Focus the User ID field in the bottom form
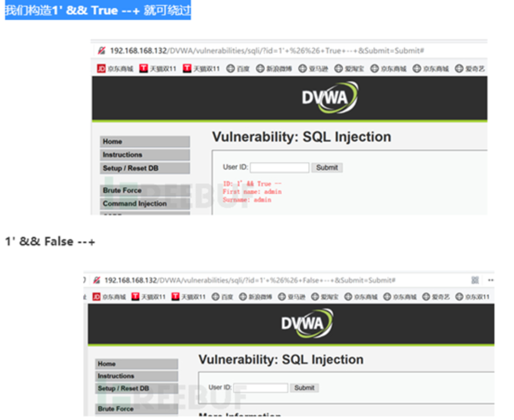This screenshot has width=514, height=420. 261,388
